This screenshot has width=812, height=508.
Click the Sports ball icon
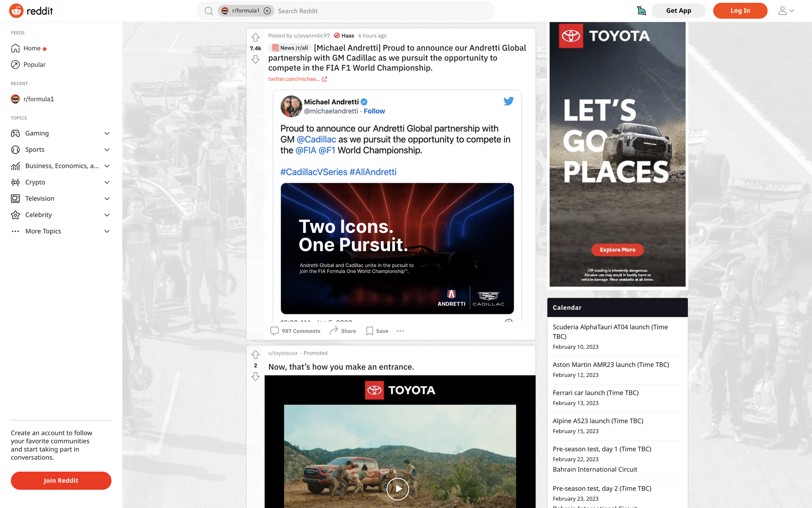(x=16, y=150)
